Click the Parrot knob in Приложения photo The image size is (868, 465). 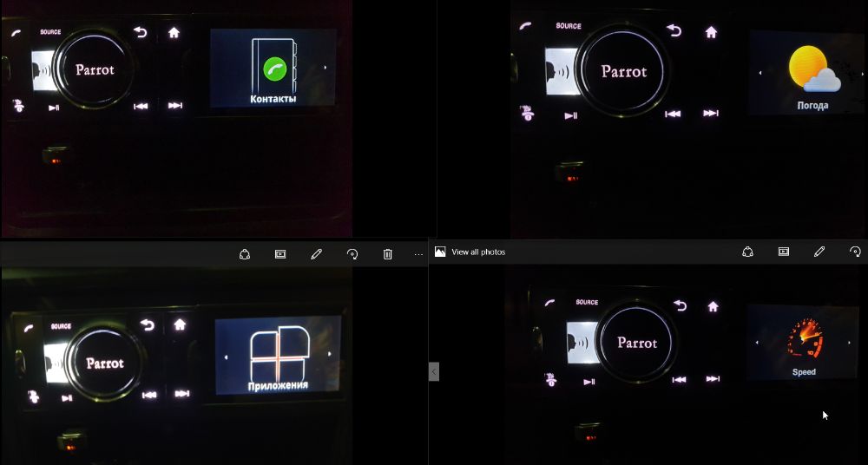[105, 363]
